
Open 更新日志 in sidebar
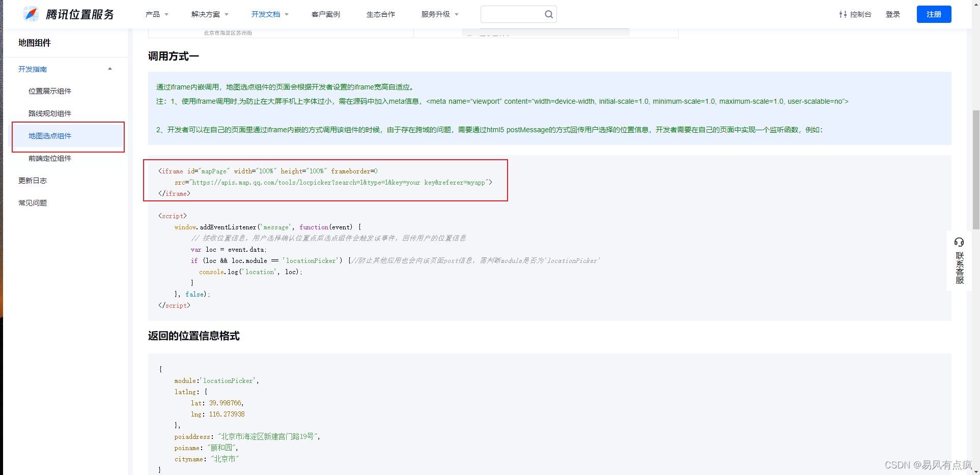[33, 181]
